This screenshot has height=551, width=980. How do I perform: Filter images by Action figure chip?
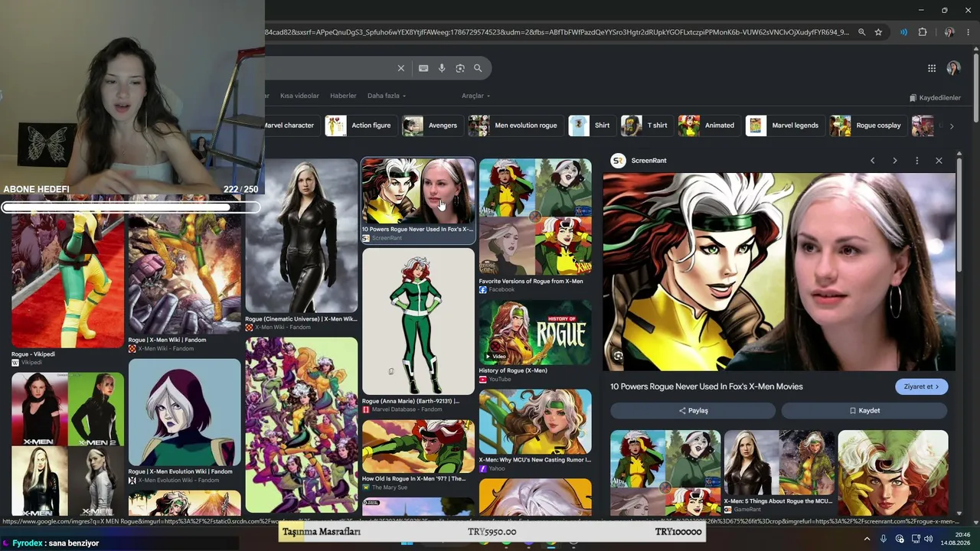[359, 126]
